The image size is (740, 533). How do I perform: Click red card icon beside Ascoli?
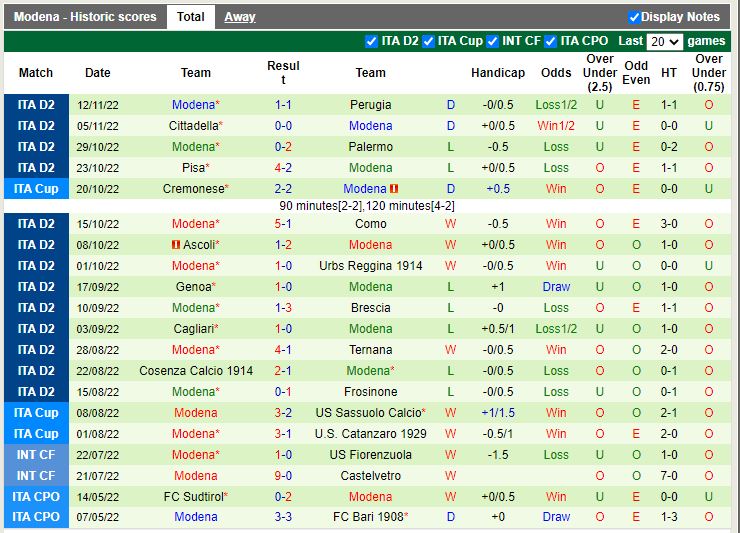coord(176,245)
